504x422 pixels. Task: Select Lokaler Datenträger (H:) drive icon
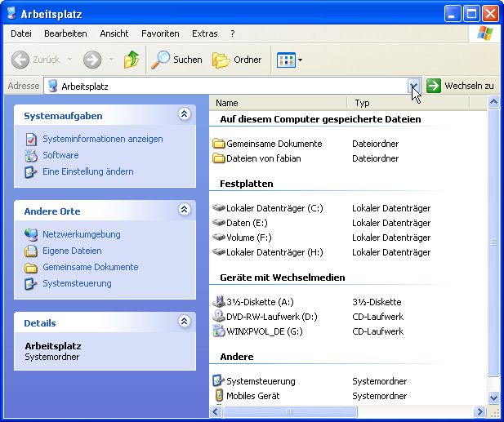[x=219, y=252]
